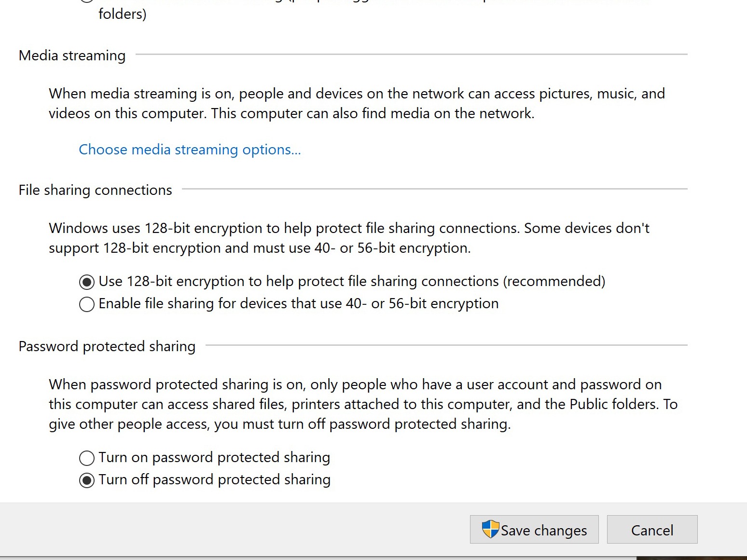
Task: Click the cut-off folders) option label at top
Action: (122, 14)
